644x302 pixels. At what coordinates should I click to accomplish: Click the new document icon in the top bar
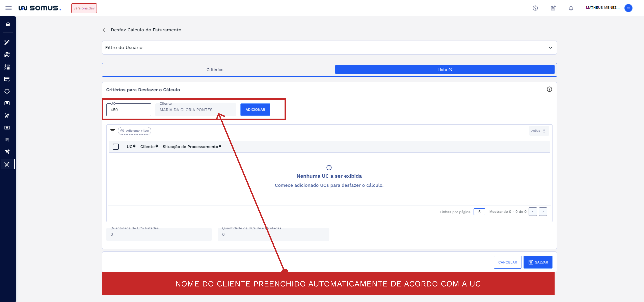point(553,8)
